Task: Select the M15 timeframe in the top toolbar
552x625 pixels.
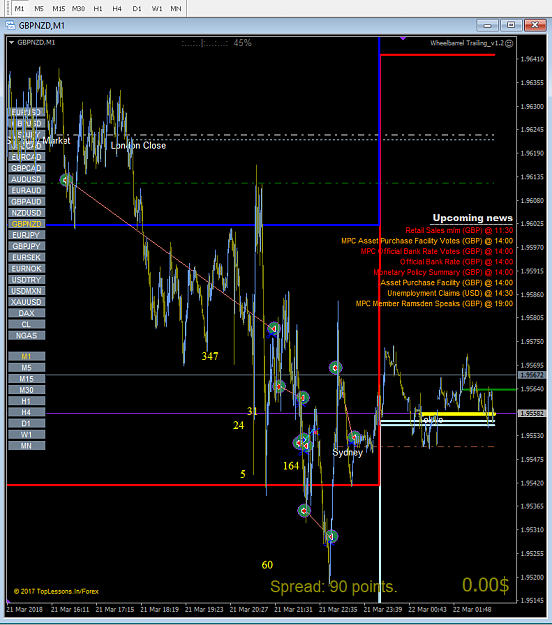Action: pos(59,8)
